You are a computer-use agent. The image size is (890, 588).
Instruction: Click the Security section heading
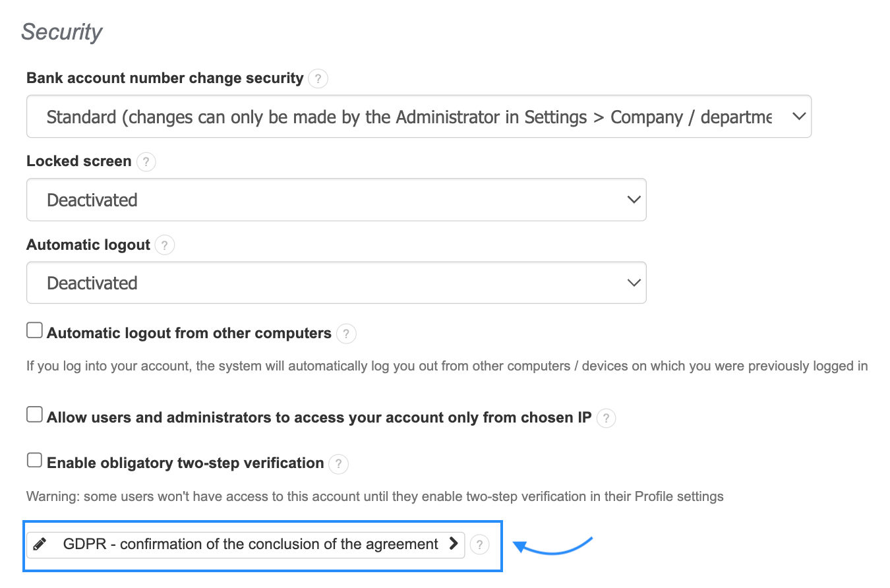62,32
